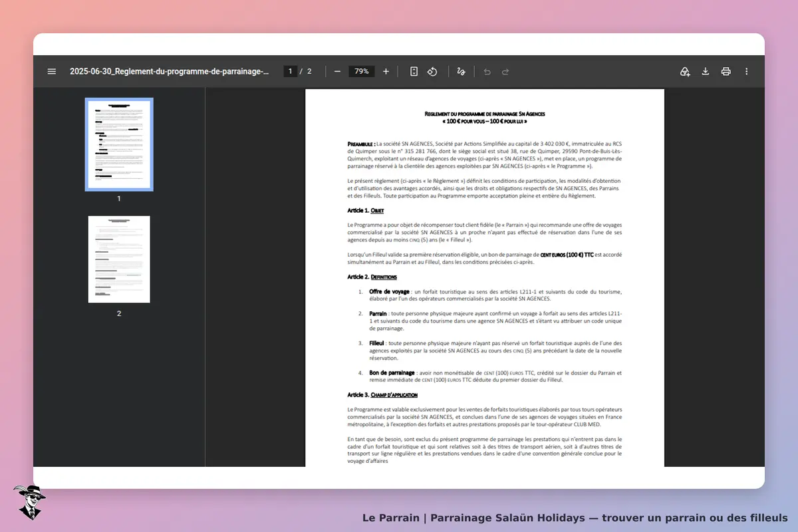Save the PDF to Google Drive
Viewport: 798px width, 532px height.
pos(685,71)
